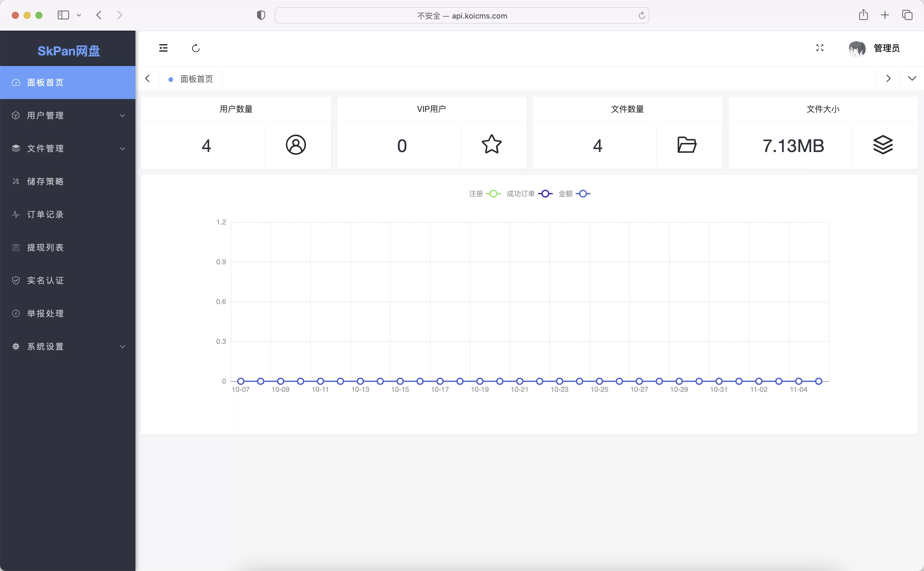Click the SkPan网盘 logo
924x571 pixels.
(x=69, y=51)
